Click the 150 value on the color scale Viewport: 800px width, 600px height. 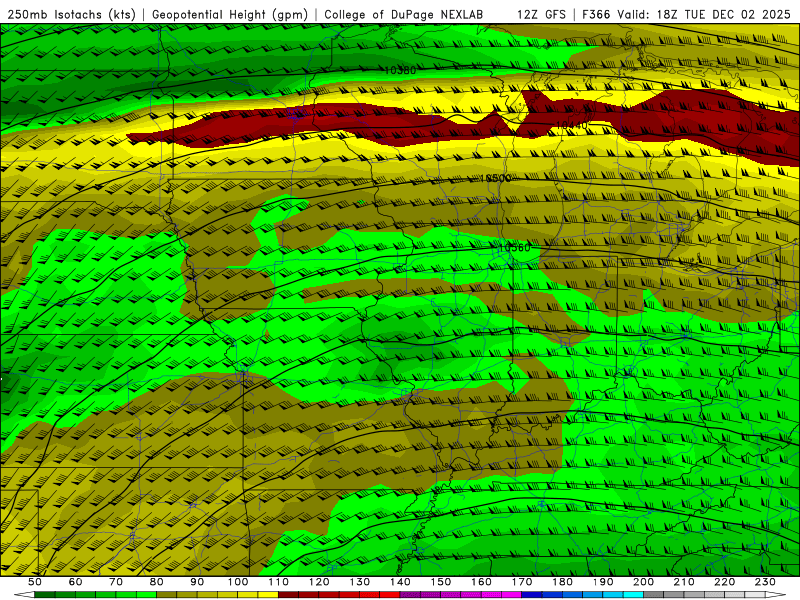(x=441, y=582)
